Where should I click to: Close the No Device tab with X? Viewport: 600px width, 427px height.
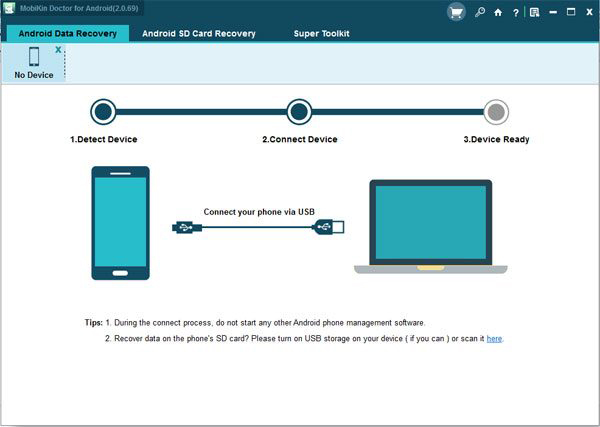coord(58,49)
